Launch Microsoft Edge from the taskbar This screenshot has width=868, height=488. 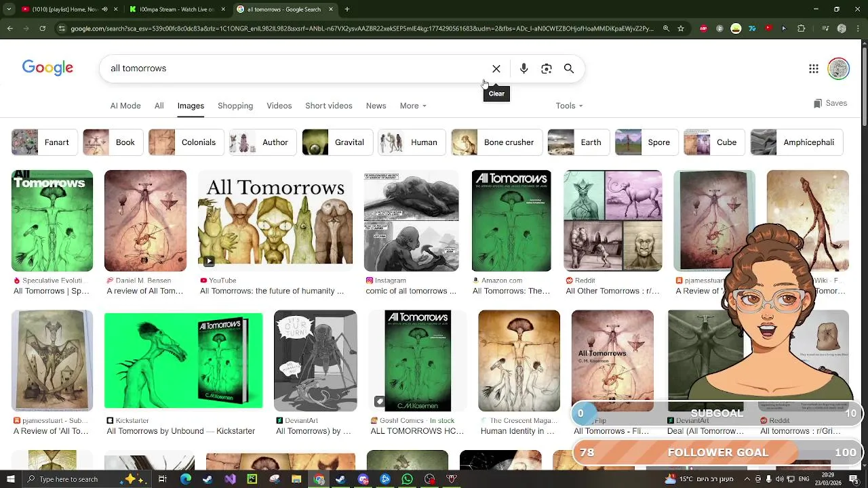[185, 479]
